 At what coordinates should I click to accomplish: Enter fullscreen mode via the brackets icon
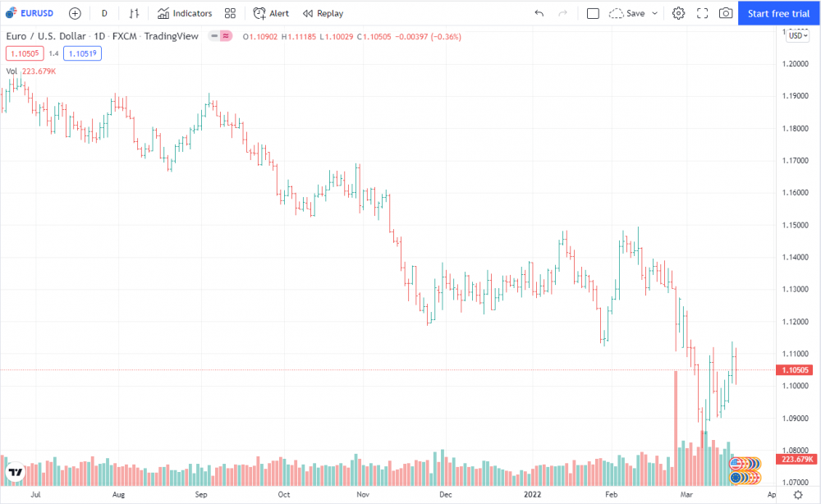coord(702,13)
